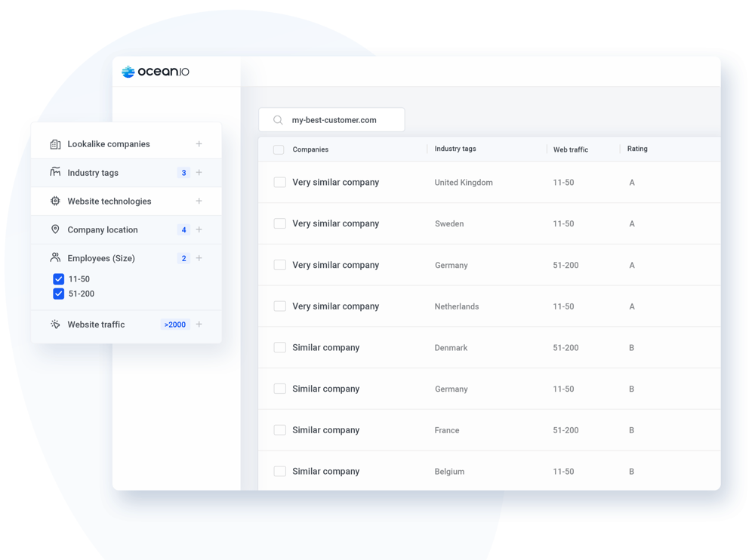
Task: Open the Website technologies filter
Action: 126,201
